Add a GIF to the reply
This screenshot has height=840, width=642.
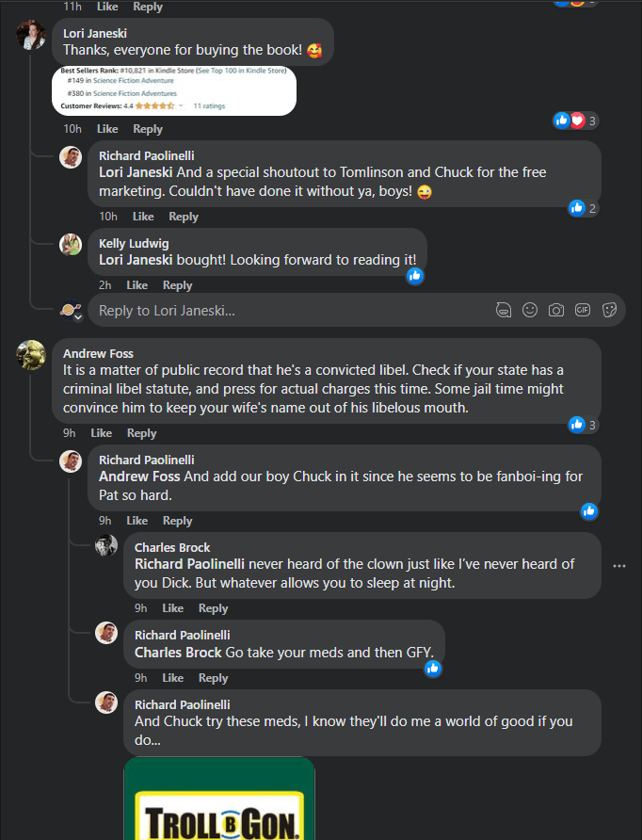click(583, 310)
